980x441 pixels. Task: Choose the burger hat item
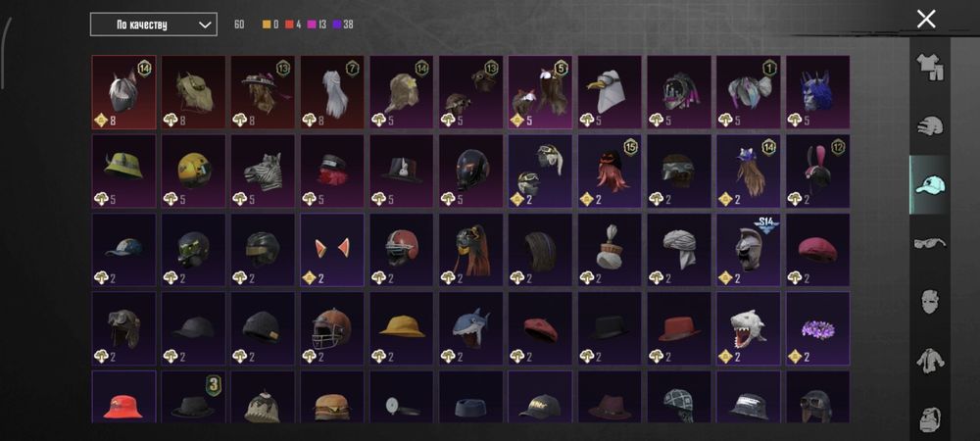tap(332, 397)
